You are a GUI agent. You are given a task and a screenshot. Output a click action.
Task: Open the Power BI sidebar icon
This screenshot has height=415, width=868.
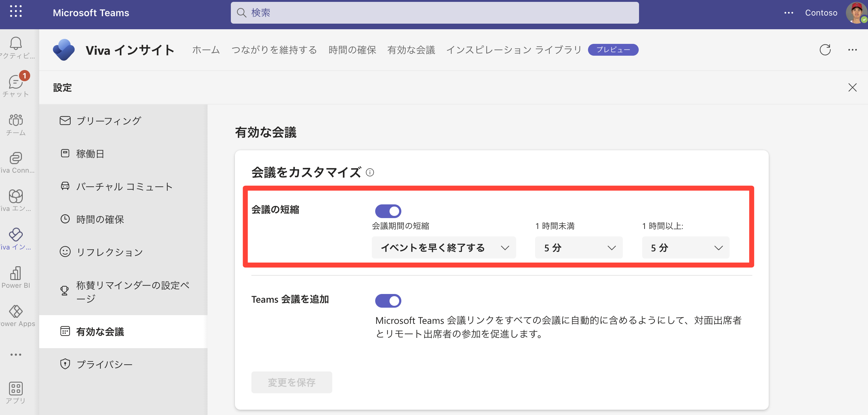pos(16,273)
